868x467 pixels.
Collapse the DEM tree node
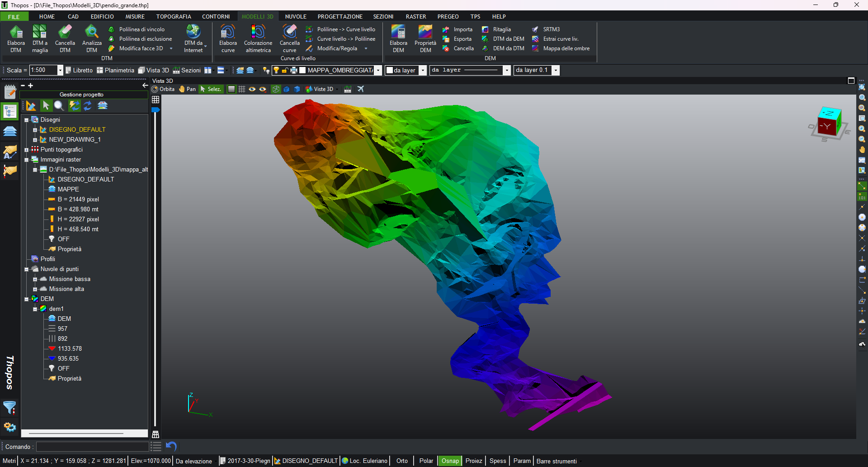(x=26, y=299)
